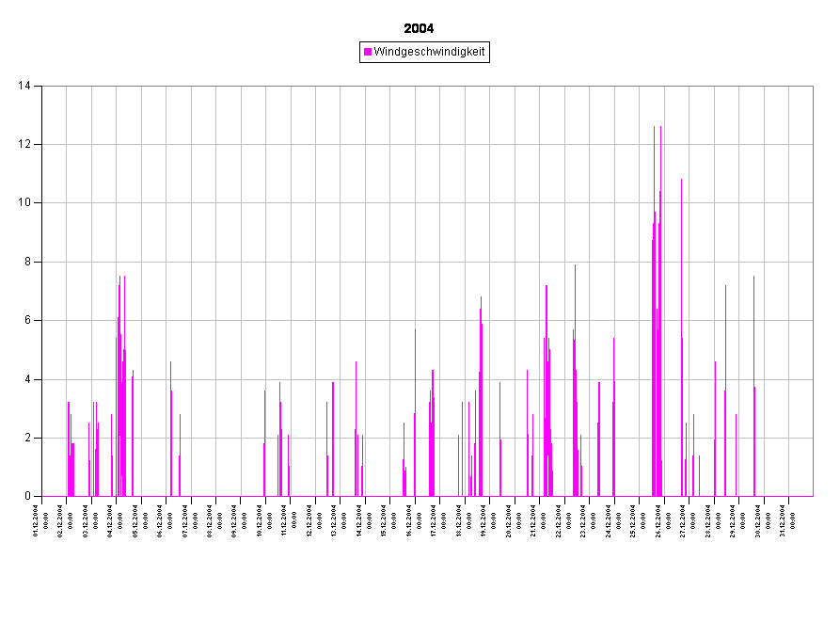
Task: Click the top-right corner of the plot grid
Action: tap(813, 87)
